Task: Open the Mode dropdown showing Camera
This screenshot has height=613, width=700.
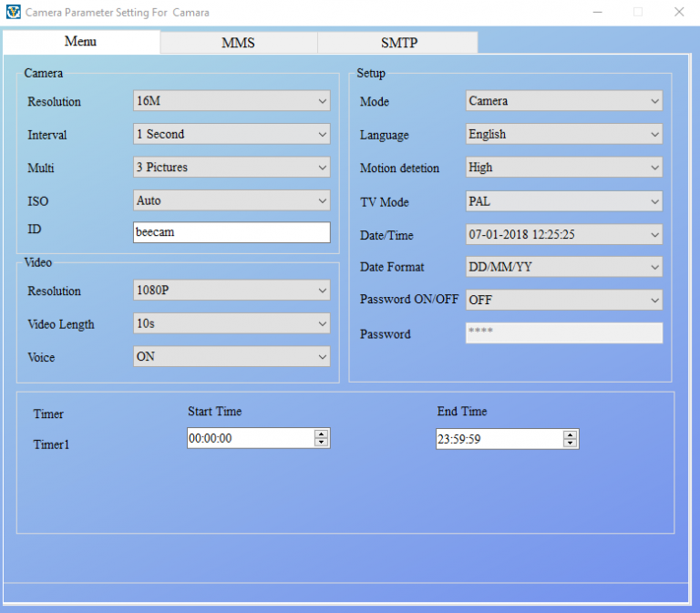Action: coord(563,101)
